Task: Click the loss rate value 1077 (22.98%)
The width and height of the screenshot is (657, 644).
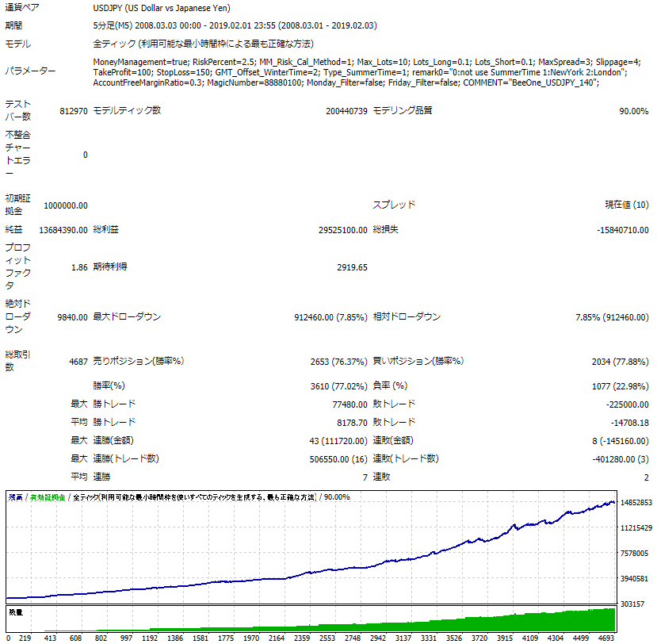Action: [x=620, y=386]
